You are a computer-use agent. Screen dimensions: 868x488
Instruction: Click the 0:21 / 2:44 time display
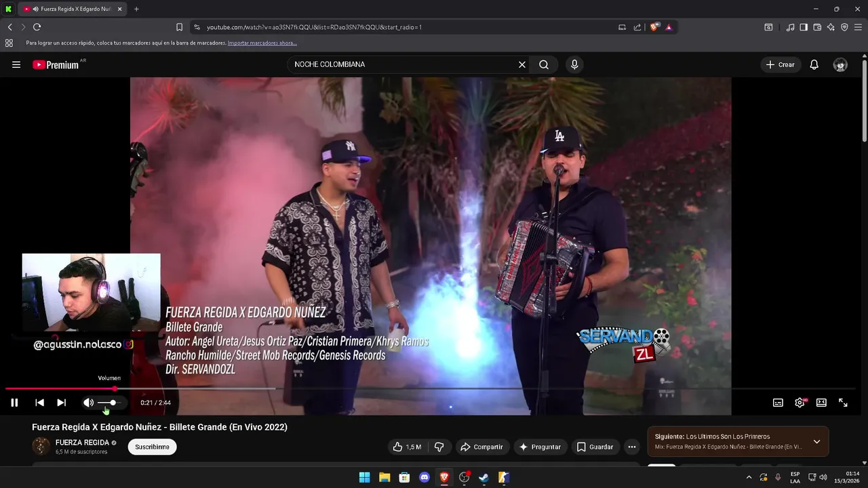pyautogui.click(x=155, y=403)
